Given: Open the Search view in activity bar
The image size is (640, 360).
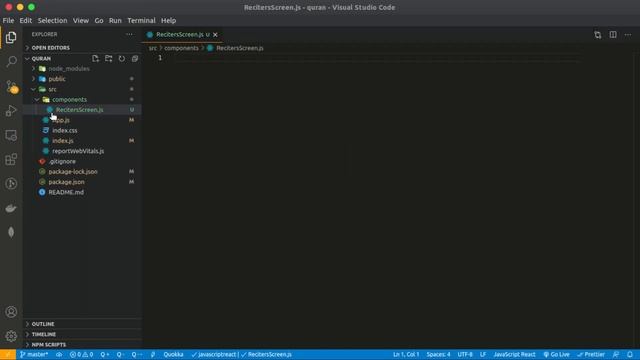Looking at the screenshot, I should (x=11, y=61).
